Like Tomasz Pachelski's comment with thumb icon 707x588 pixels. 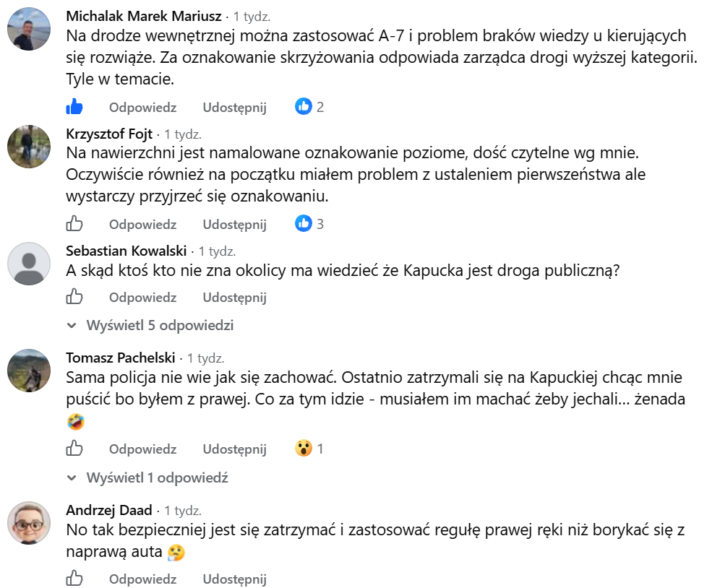pyautogui.click(x=74, y=449)
